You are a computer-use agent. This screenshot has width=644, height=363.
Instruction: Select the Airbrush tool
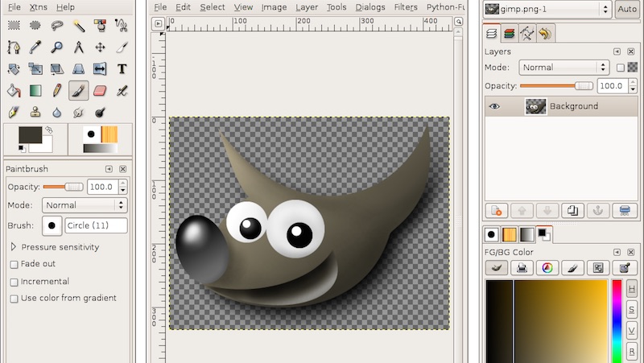[122, 91]
